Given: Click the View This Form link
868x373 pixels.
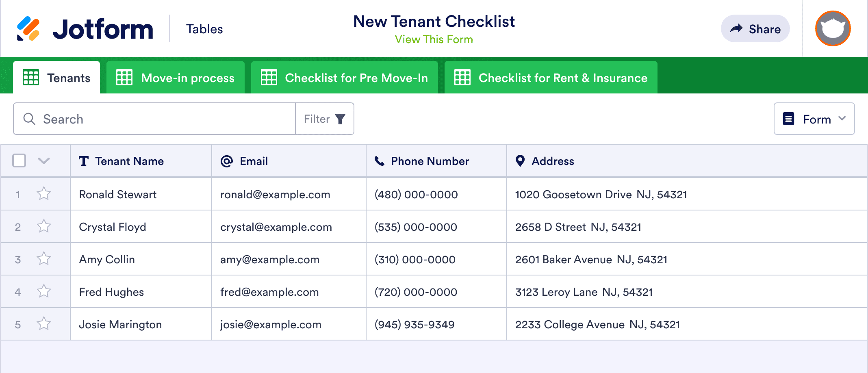Looking at the screenshot, I should [434, 39].
